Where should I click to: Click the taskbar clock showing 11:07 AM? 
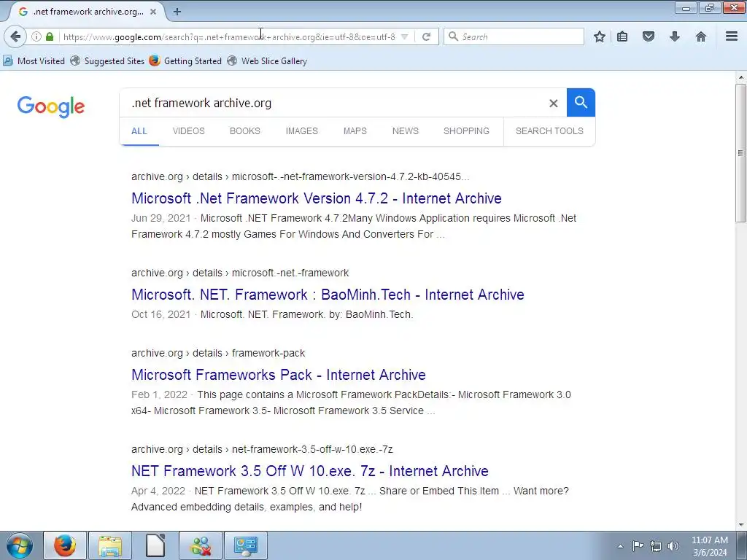(x=709, y=546)
